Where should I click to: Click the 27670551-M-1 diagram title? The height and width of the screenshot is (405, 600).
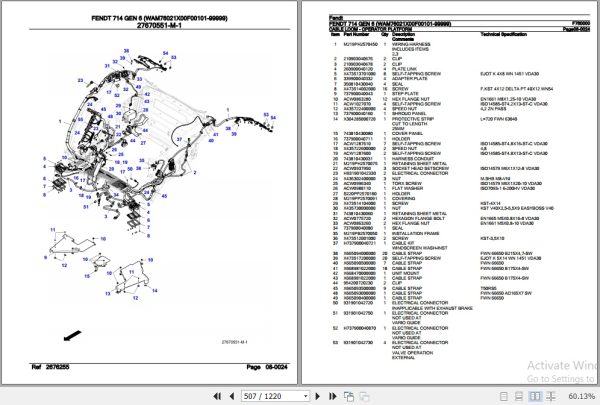click(x=160, y=25)
